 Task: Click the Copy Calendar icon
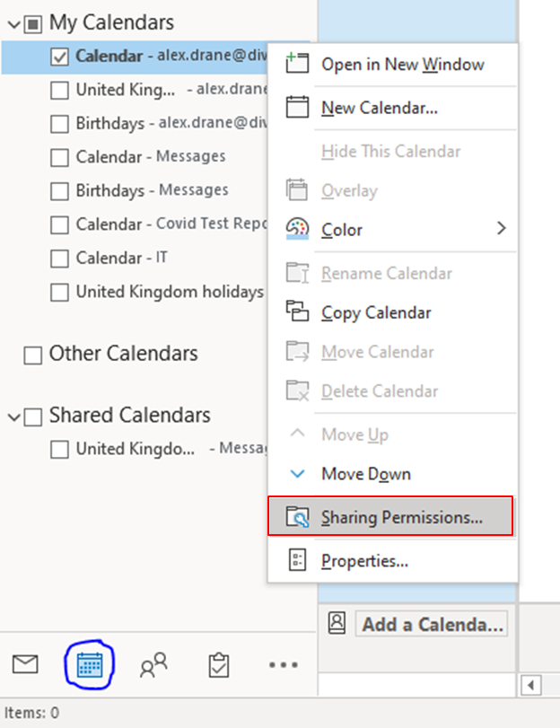tap(296, 312)
